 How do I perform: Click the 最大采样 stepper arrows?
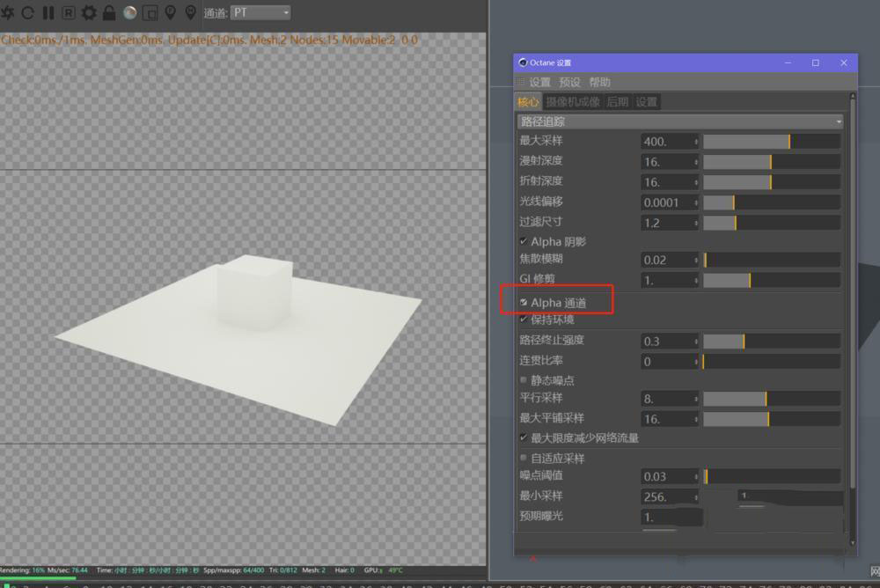696,142
